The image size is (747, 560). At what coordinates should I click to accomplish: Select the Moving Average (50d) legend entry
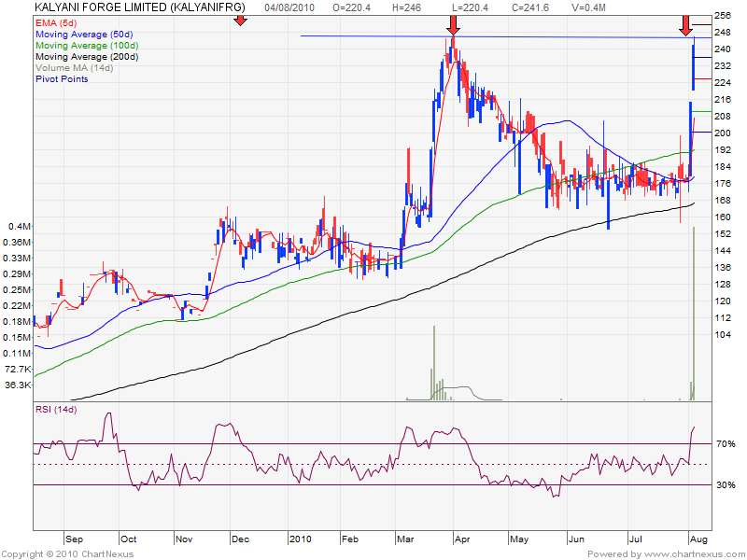[x=84, y=35]
